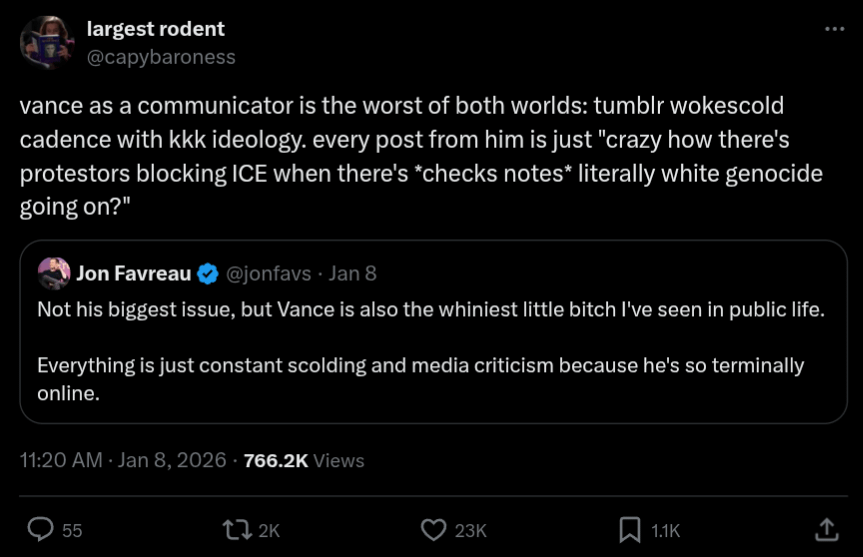Image resolution: width=863 pixels, height=557 pixels.
Task: Click the @jonfavs handle
Action: 269,273
